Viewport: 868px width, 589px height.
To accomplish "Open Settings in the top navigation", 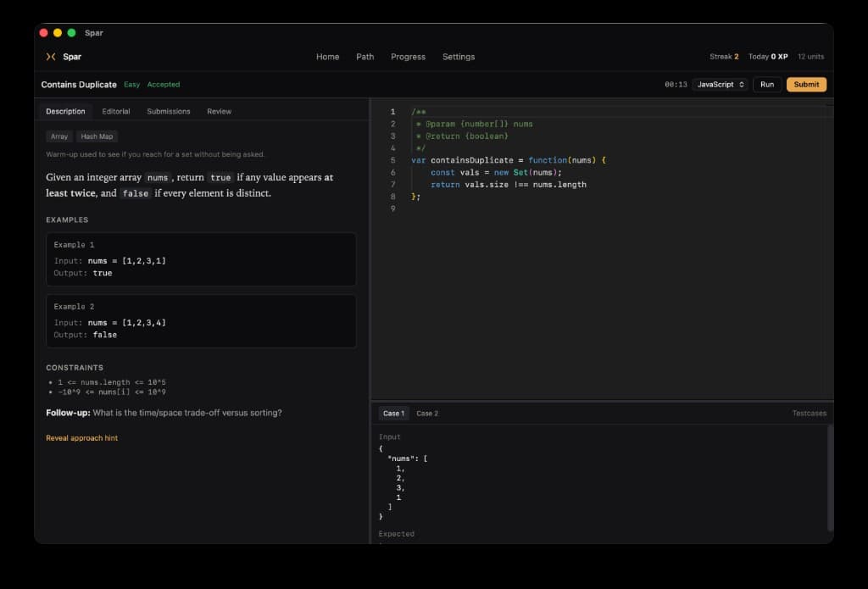I will 459,57.
